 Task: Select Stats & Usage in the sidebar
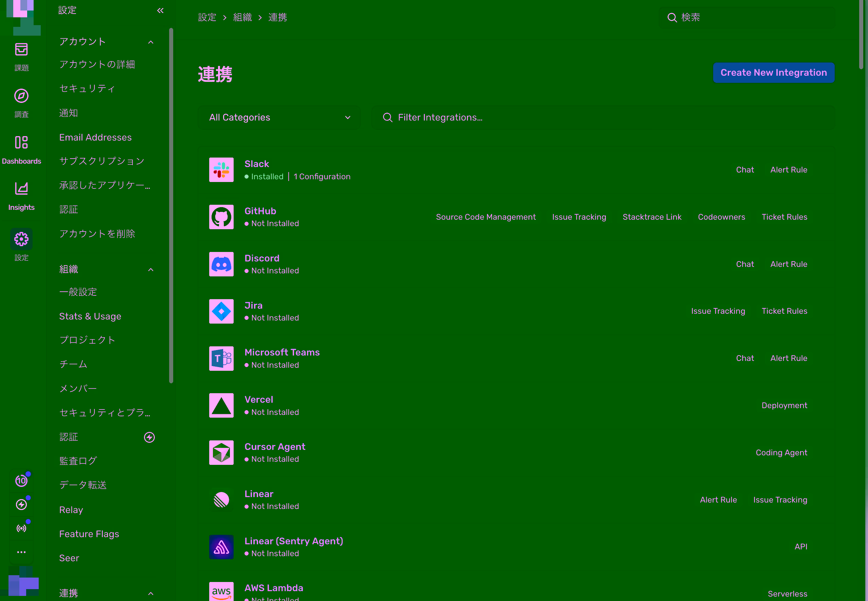(90, 316)
